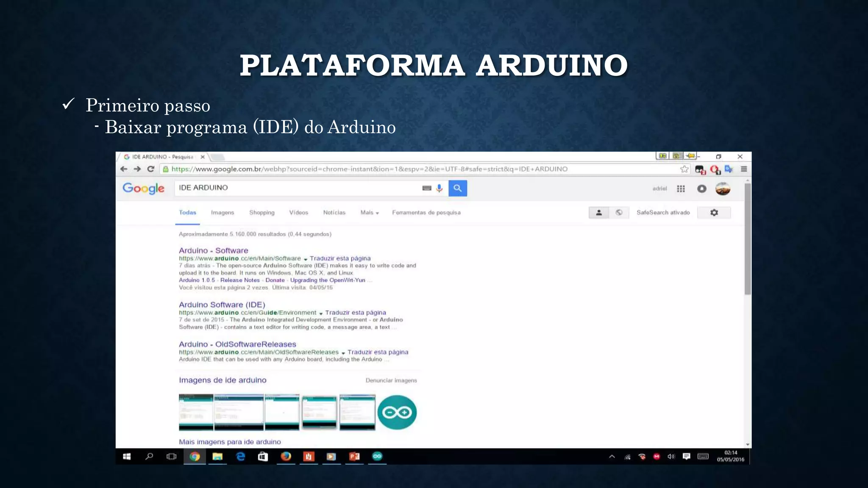Select global results globe toggle
The height and width of the screenshot is (488, 868).
(x=619, y=213)
